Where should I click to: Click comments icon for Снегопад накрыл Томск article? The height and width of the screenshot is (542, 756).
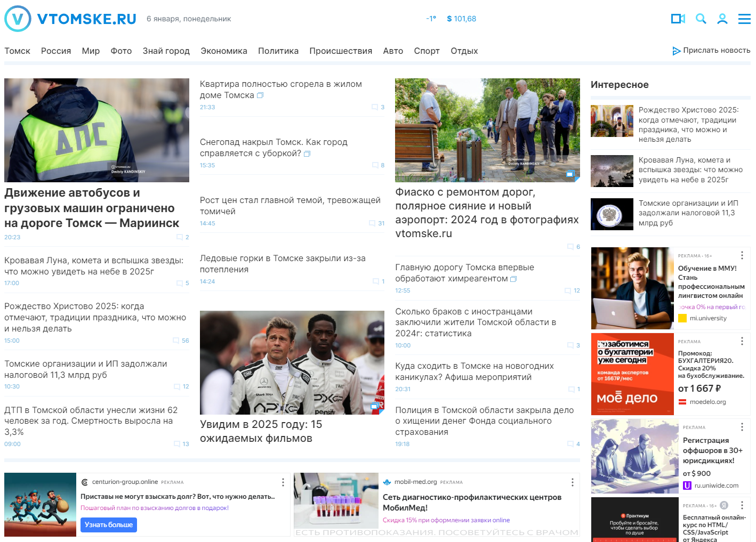375,165
